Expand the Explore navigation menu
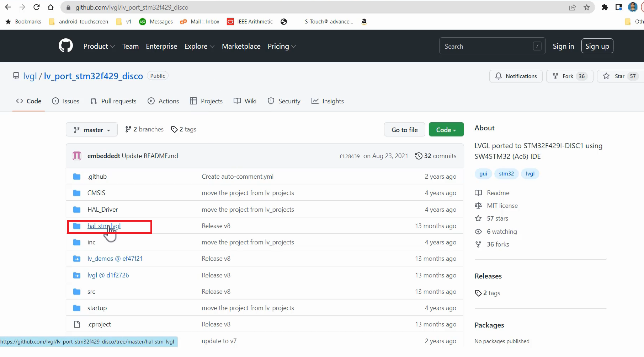 coord(199,46)
